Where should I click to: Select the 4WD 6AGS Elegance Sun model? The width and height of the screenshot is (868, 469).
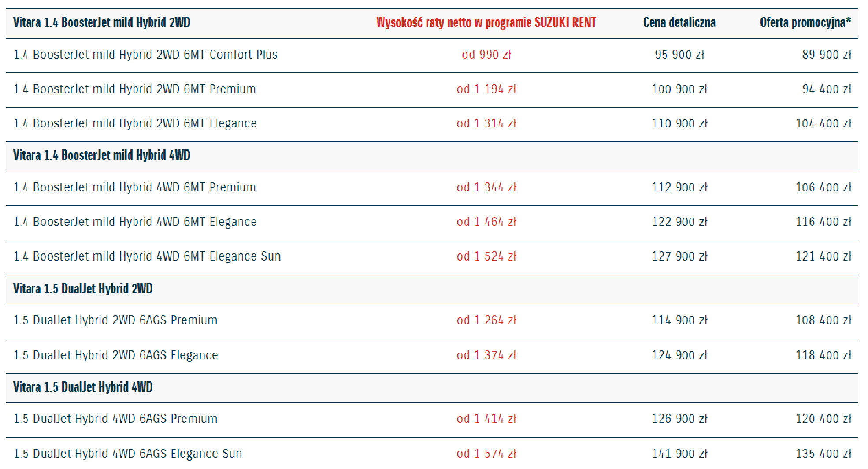pos(128,454)
